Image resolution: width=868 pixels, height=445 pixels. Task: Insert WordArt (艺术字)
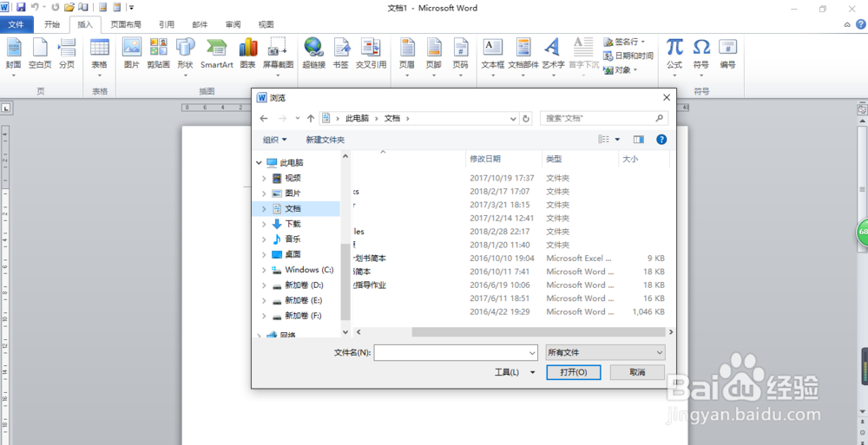[552, 56]
